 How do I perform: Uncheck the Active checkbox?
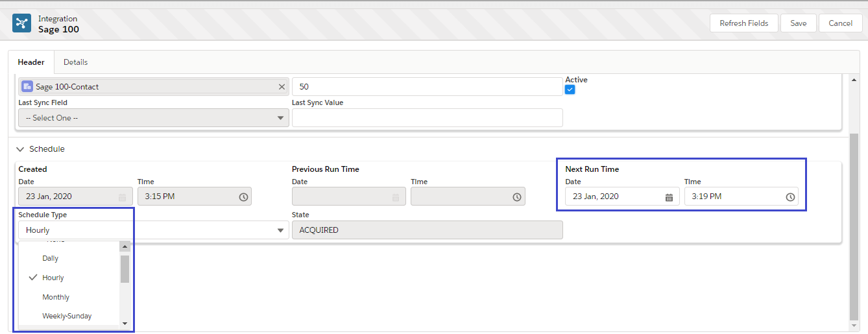click(570, 89)
